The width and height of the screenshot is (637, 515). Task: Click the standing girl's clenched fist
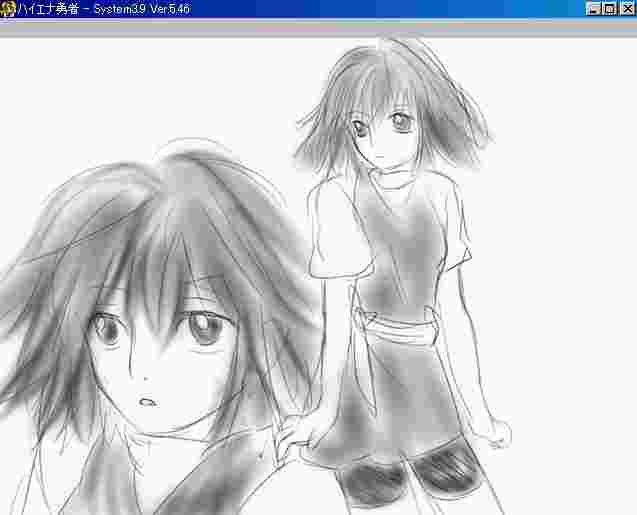point(496,434)
